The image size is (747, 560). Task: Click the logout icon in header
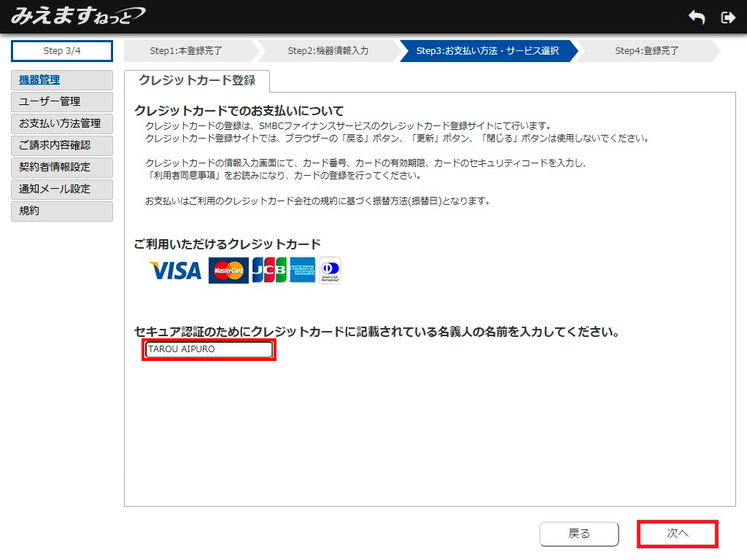tap(727, 17)
